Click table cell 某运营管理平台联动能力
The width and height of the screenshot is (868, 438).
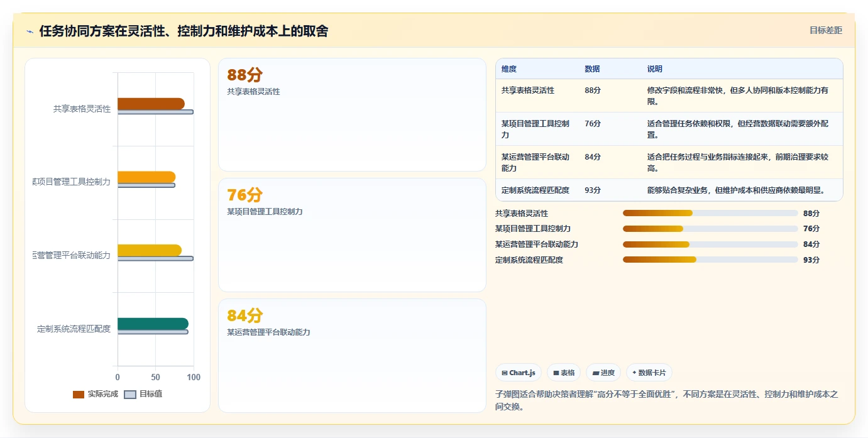pyautogui.click(x=536, y=163)
